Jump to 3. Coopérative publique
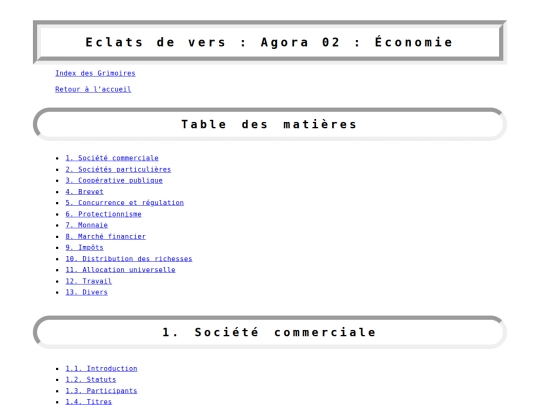Viewport: 540px width, 405px height. pos(114,180)
